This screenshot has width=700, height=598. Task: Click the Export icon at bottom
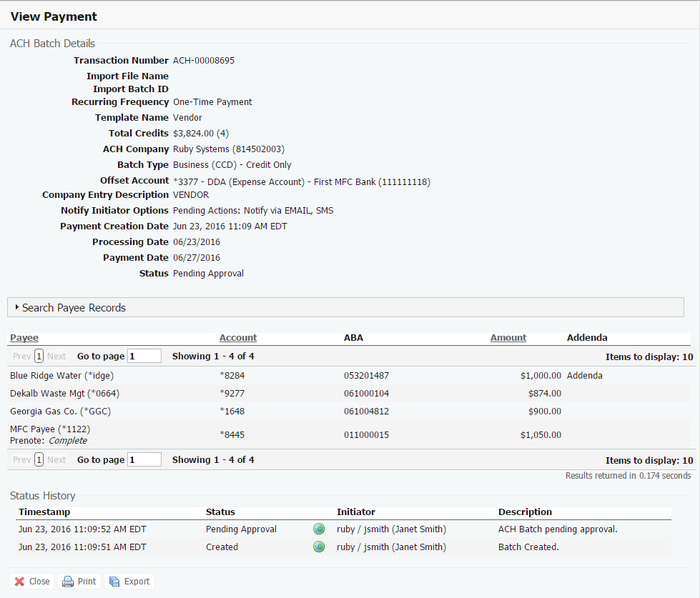point(114,582)
